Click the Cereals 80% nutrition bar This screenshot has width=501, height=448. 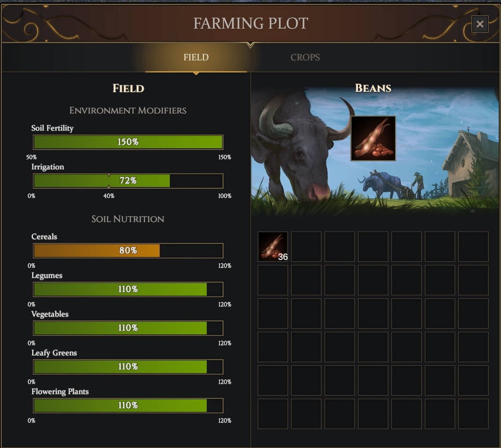pyautogui.click(x=128, y=250)
